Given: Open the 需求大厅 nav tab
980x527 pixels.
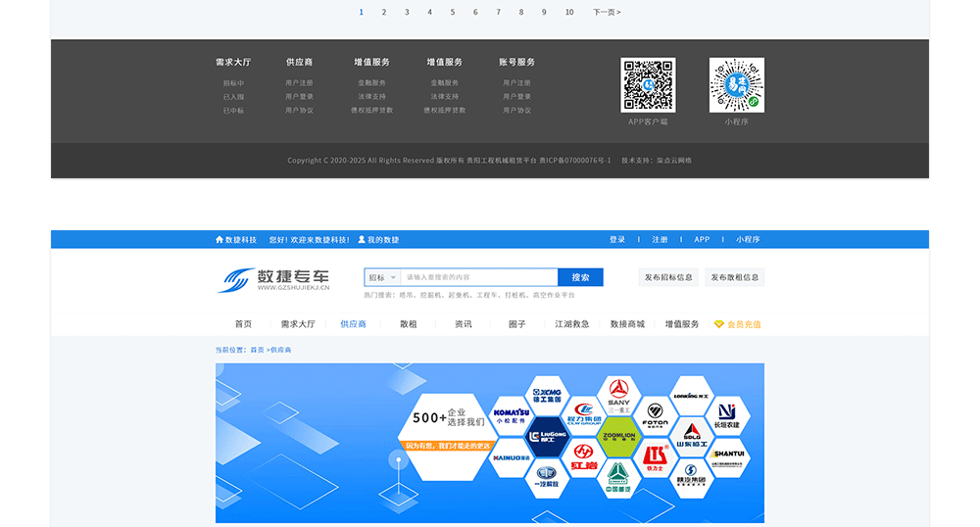Looking at the screenshot, I should (298, 324).
